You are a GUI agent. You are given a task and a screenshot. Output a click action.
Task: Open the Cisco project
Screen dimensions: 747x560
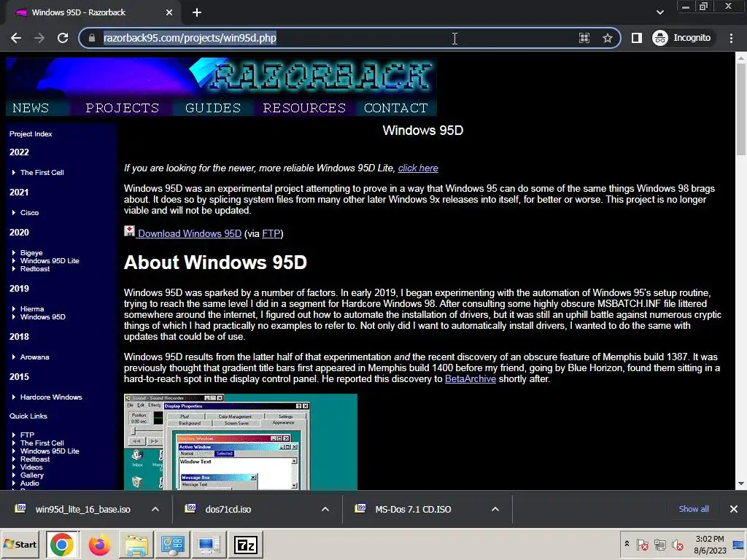click(29, 213)
